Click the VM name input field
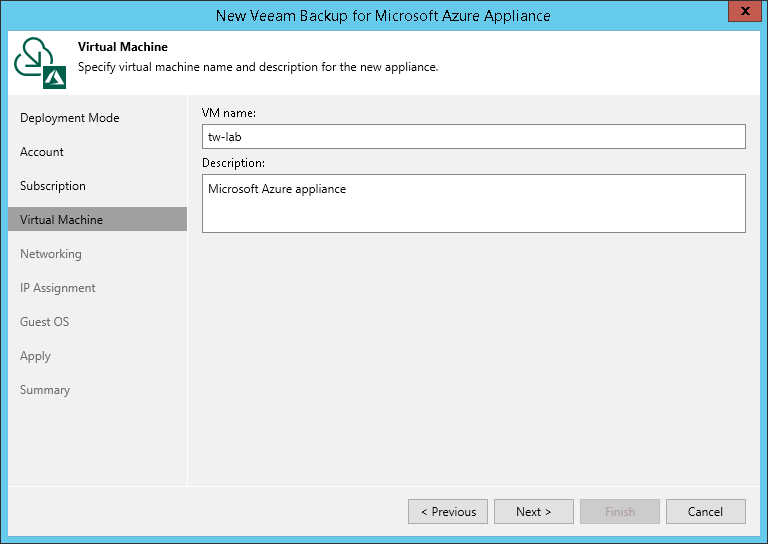The width and height of the screenshot is (768, 544). [x=474, y=137]
